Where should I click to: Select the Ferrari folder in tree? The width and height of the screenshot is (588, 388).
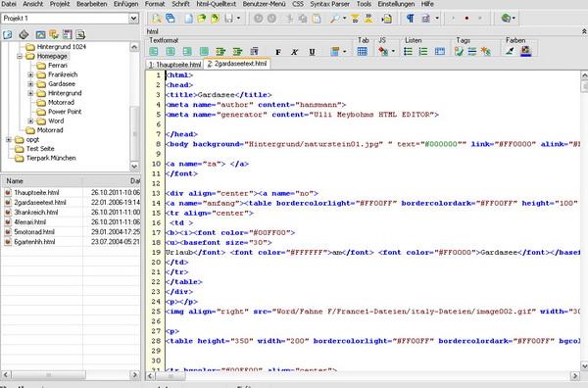pos(58,66)
